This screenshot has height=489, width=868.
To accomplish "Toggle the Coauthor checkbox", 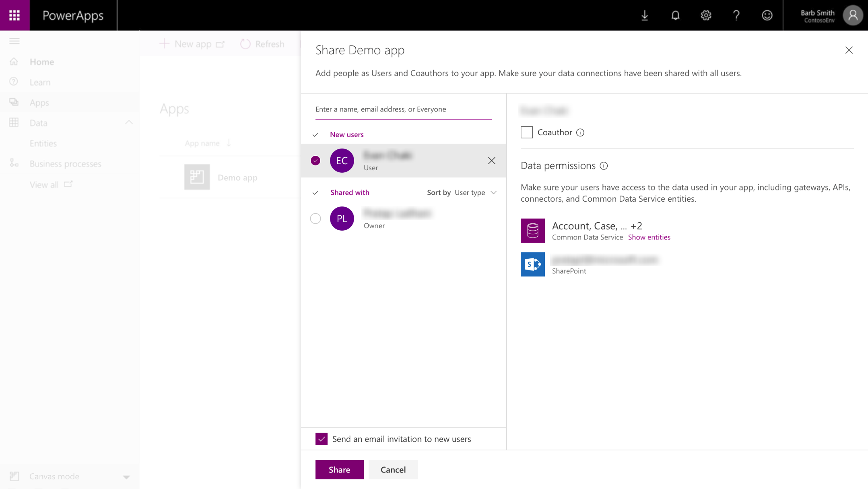I will (x=526, y=132).
